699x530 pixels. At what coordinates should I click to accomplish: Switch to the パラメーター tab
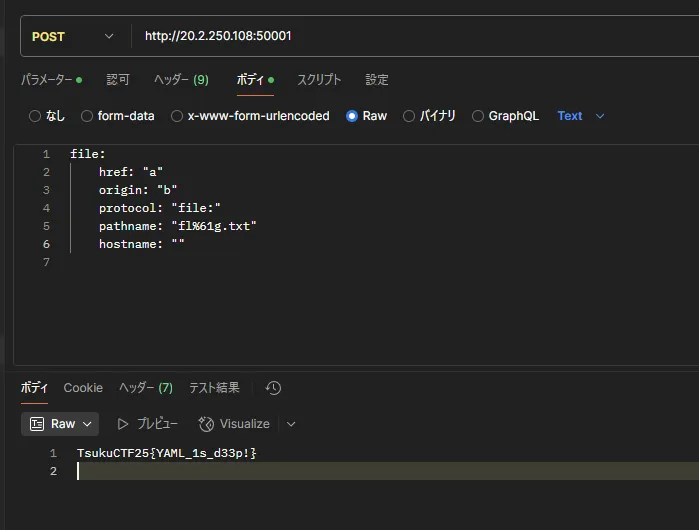click(50, 80)
